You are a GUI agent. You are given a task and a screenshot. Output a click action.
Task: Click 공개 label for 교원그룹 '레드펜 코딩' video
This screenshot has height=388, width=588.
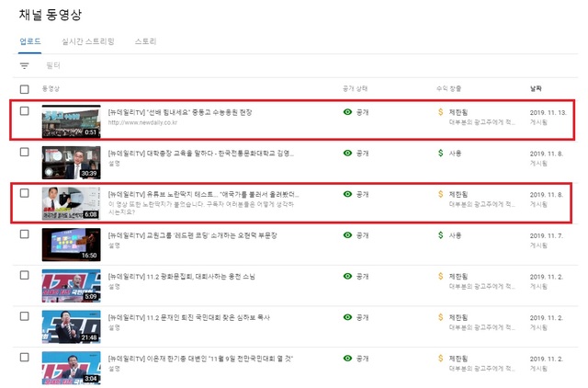click(362, 235)
